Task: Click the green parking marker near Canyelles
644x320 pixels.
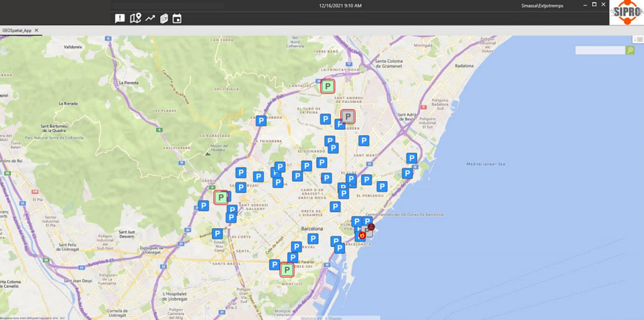Action: [327, 86]
